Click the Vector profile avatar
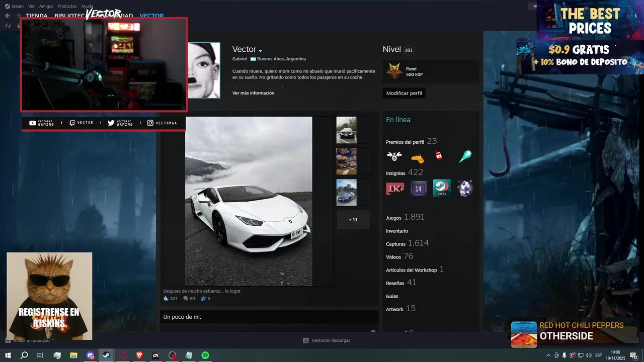The width and height of the screenshot is (644, 362). (204, 70)
